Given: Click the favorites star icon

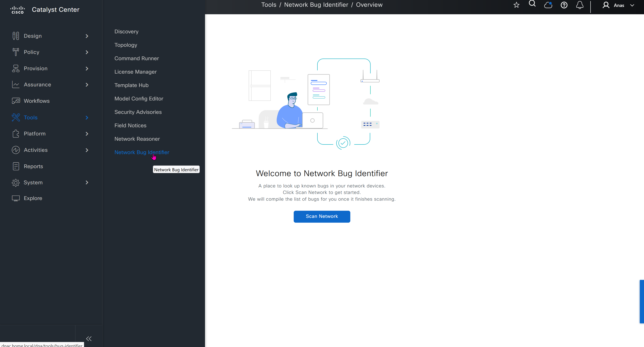Looking at the screenshot, I should click(x=516, y=5).
